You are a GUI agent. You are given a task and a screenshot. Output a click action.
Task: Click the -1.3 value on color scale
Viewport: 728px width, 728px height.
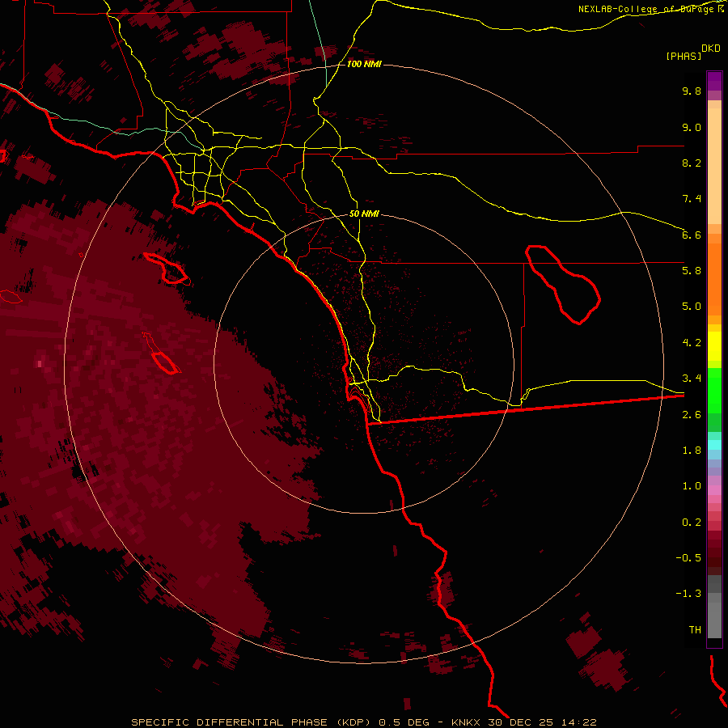tap(688, 594)
